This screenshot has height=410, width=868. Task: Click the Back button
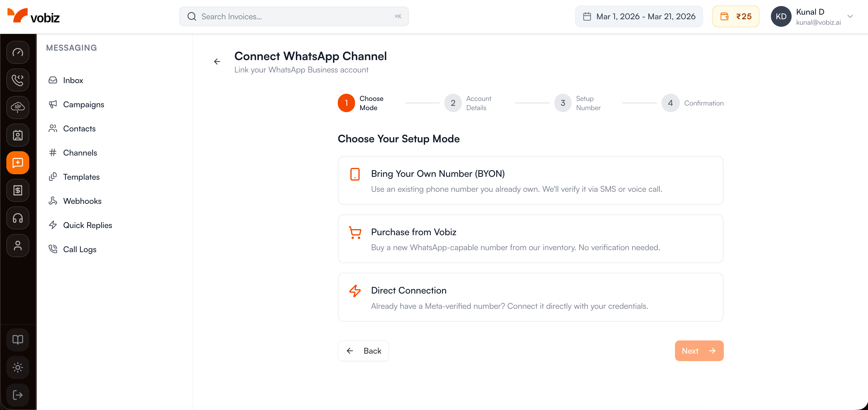(x=363, y=351)
